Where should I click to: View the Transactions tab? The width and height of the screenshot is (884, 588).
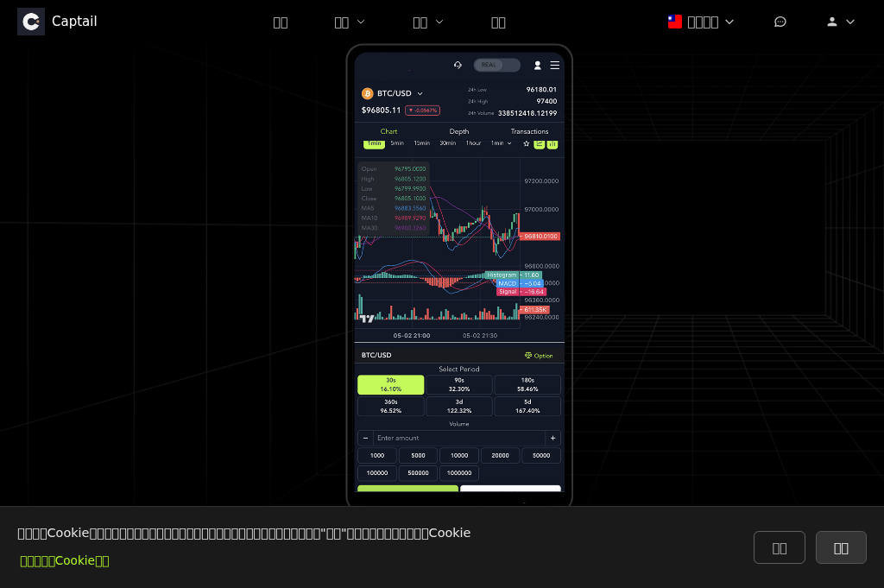coord(529,131)
